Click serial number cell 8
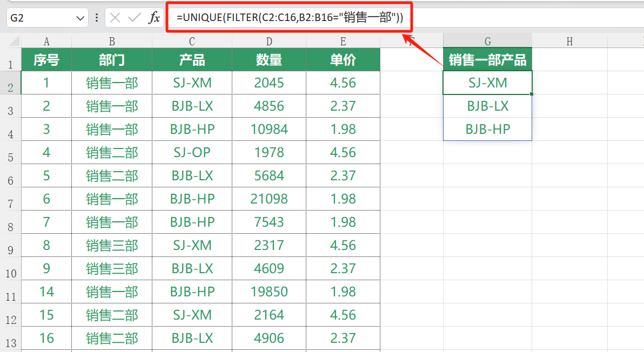This screenshot has height=352, width=644. click(x=46, y=245)
